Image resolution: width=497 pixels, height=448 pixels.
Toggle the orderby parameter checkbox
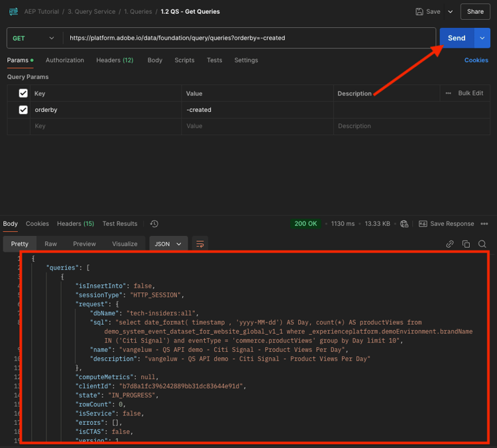23,110
